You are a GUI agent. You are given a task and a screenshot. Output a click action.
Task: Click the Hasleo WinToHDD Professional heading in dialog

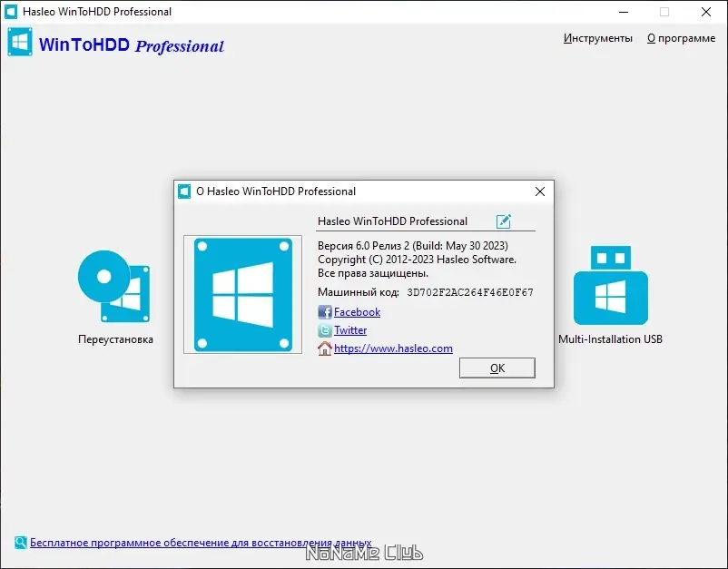392,221
